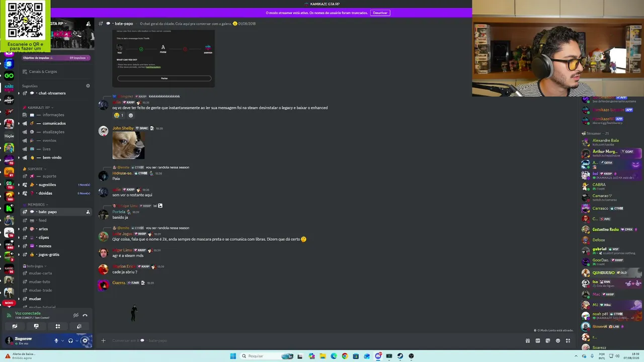The image size is (644, 362).
Task: Open the bem-vindo channel
Action: (x=55, y=157)
